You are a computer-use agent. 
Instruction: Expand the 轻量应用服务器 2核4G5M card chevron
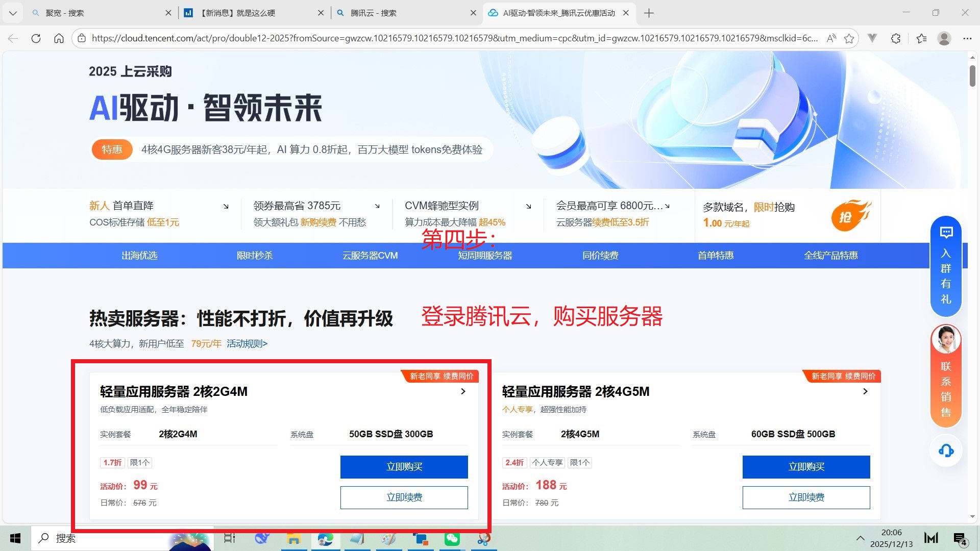pyautogui.click(x=865, y=391)
